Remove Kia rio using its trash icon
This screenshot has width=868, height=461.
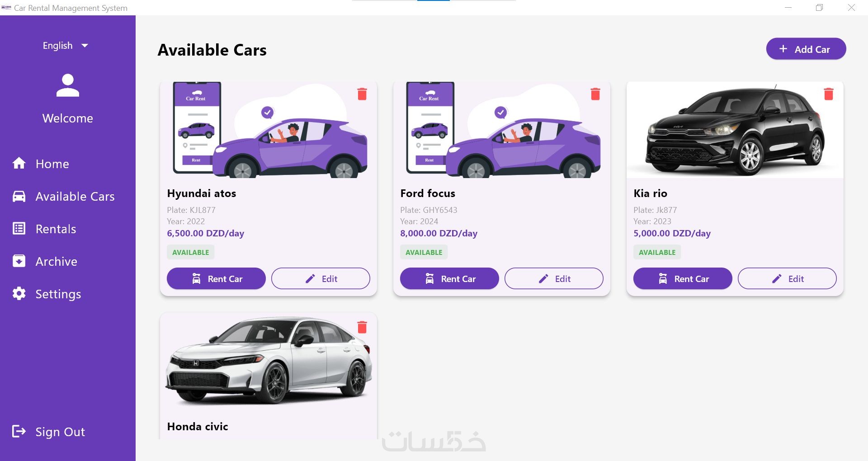tap(829, 94)
